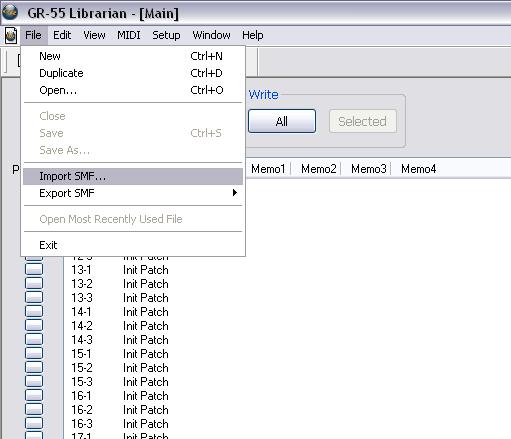The height and width of the screenshot is (439, 511).
Task: Select patch number 16-1
Action: 82,396
